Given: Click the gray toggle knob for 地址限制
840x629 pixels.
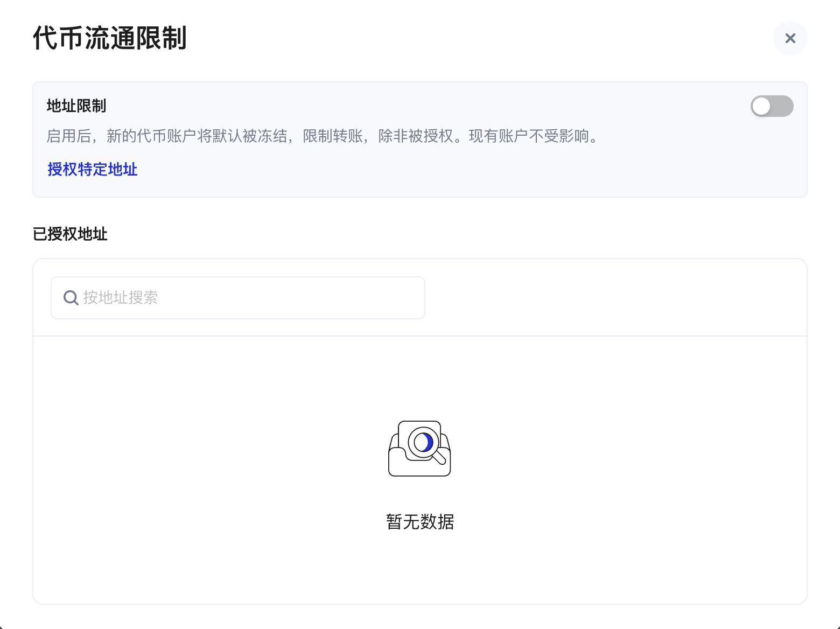Looking at the screenshot, I should click(x=761, y=106).
